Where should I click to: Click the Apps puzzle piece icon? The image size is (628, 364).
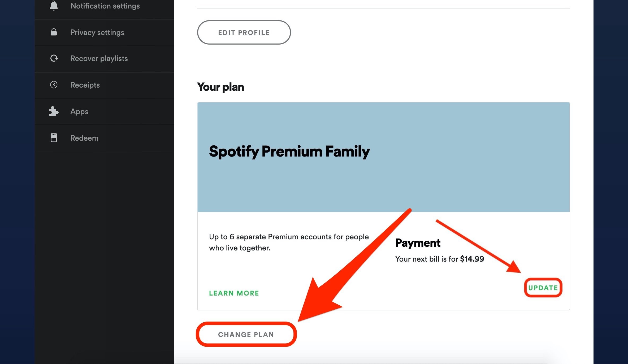click(54, 111)
